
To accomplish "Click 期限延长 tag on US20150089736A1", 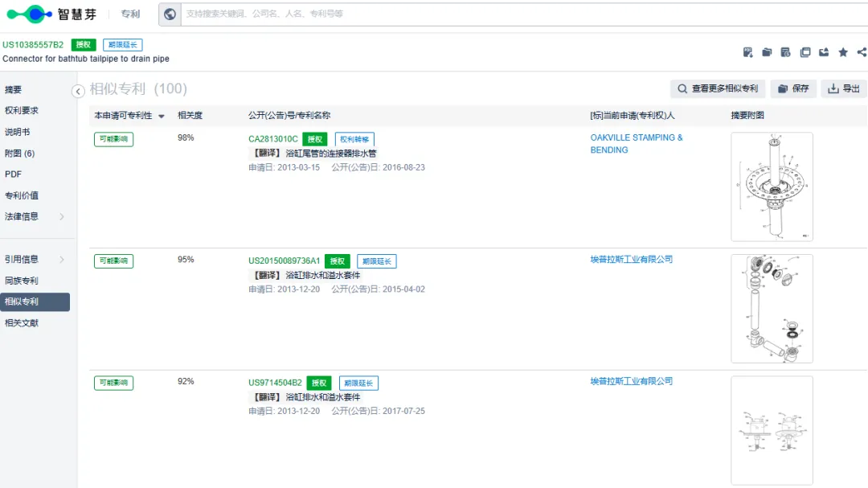I will [376, 261].
